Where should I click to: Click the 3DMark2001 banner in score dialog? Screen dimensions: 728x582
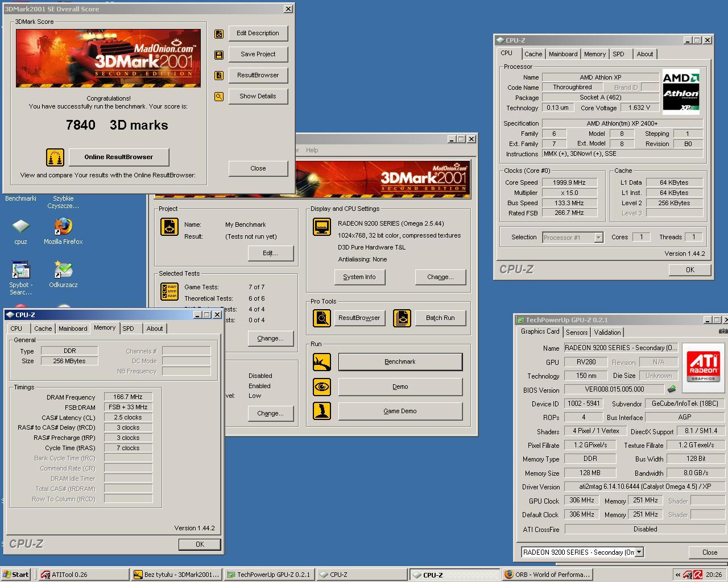[108, 58]
